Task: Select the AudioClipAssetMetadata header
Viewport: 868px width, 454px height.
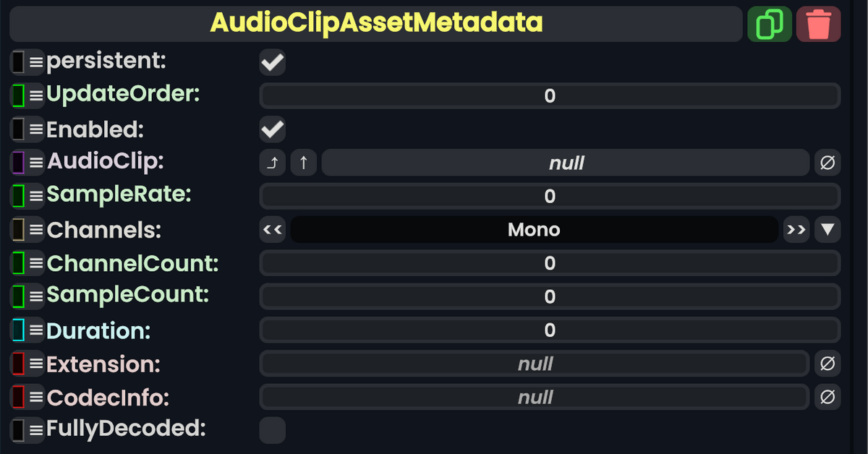Action: 375,23
